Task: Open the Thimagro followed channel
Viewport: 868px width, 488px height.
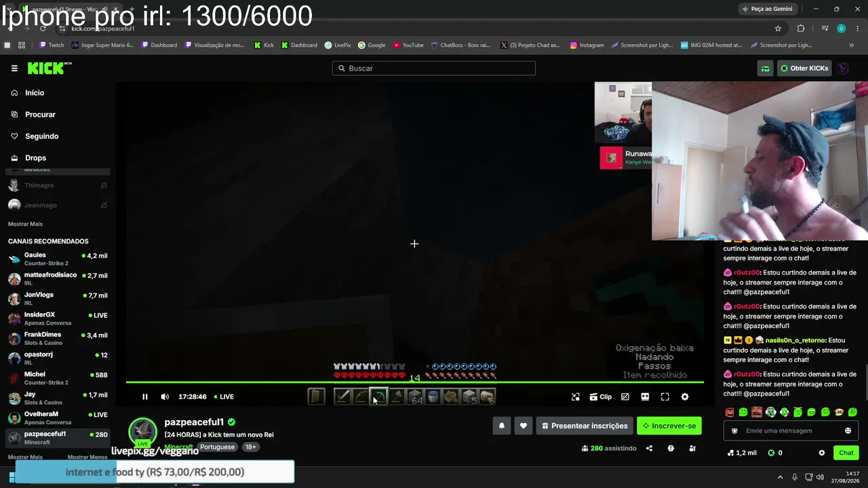Action: pos(58,185)
